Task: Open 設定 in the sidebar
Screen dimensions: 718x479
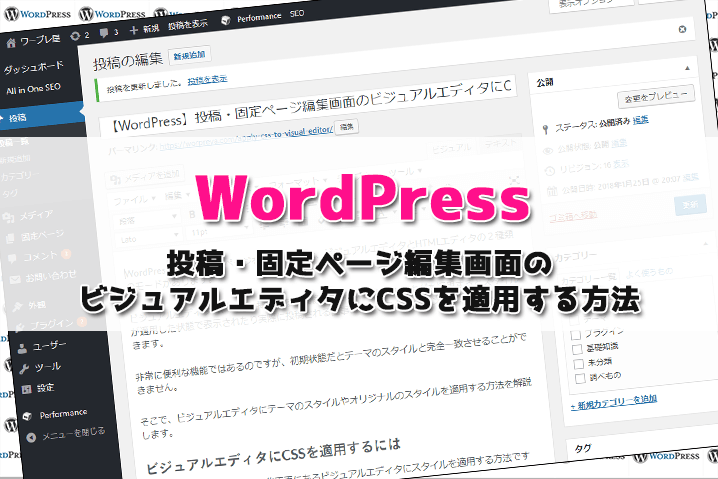Action: [38, 389]
